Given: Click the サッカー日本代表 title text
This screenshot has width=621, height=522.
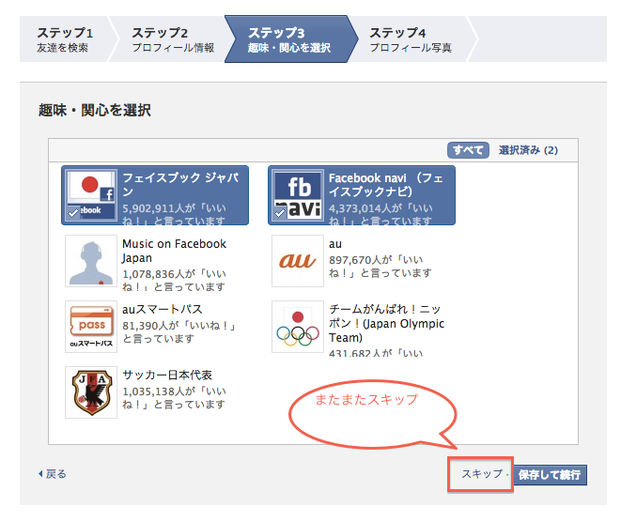Looking at the screenshot, I should tap(167, 375).
